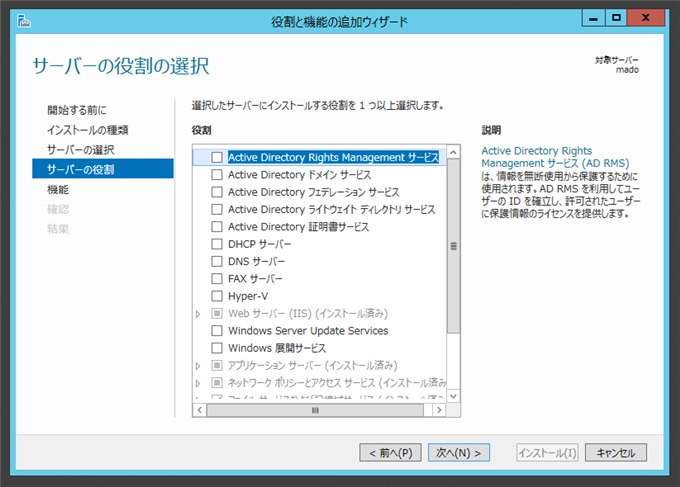680x487 pixels.
Task: Click roles list scroll down arrow
Action: [453, 396]
